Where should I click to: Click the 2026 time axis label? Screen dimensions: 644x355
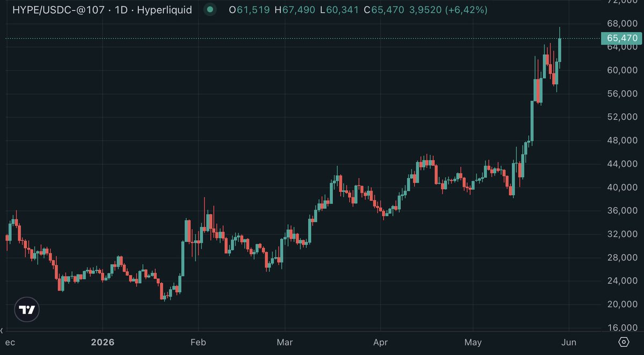102,342
